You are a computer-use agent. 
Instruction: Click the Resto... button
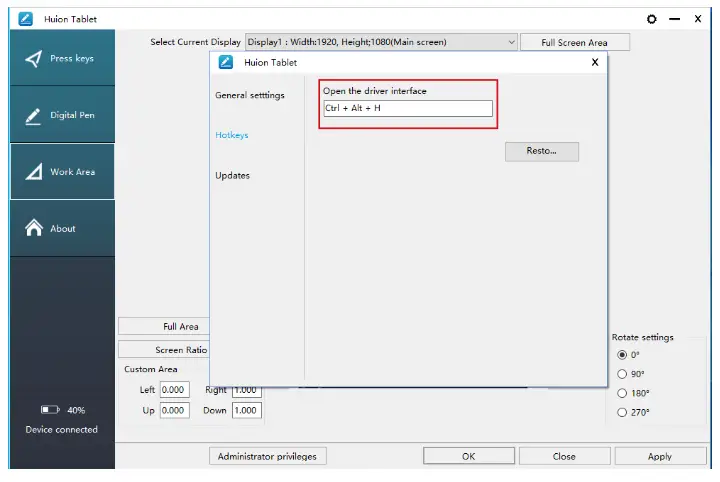coord(542,151)
